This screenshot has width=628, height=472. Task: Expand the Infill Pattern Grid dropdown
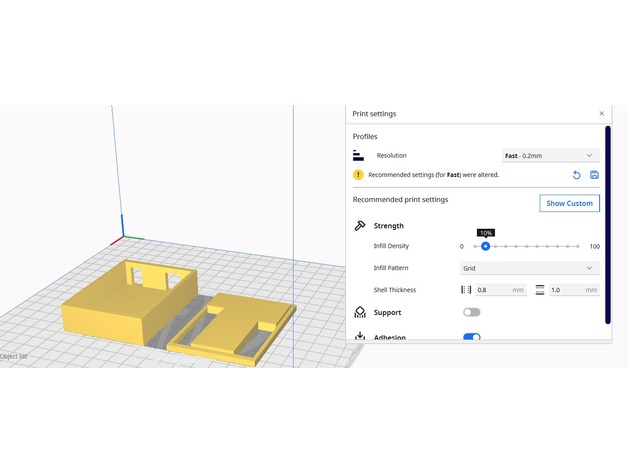(528, 268)
